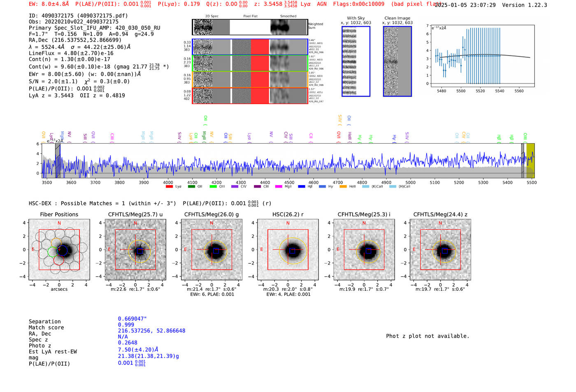
Task: Select the Obs: 20220210v022_4090372175 line
Action: pos(74,21)
